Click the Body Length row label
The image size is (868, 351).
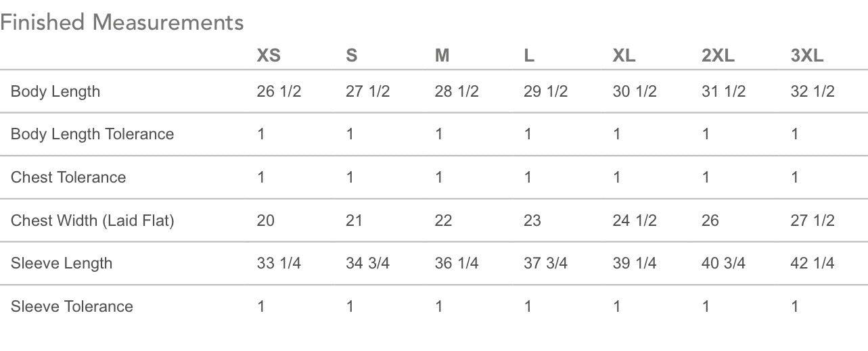coord(55,91)
